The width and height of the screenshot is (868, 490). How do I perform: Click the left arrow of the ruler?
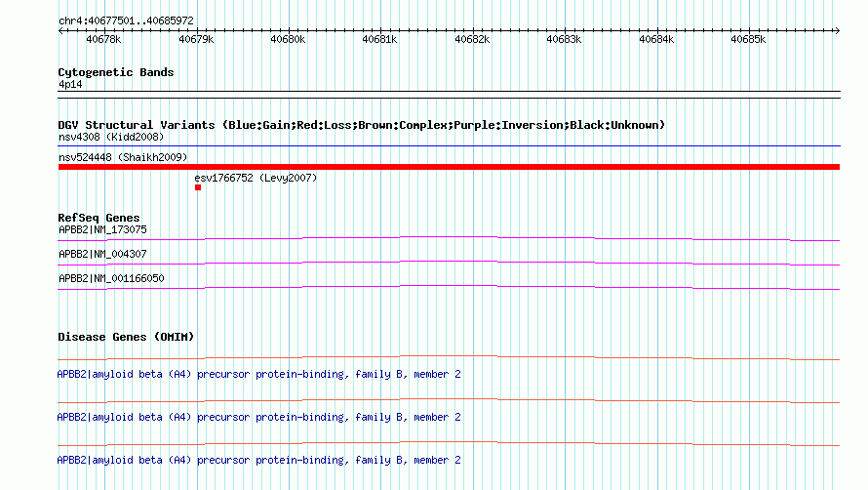click(x=60, y=30)
